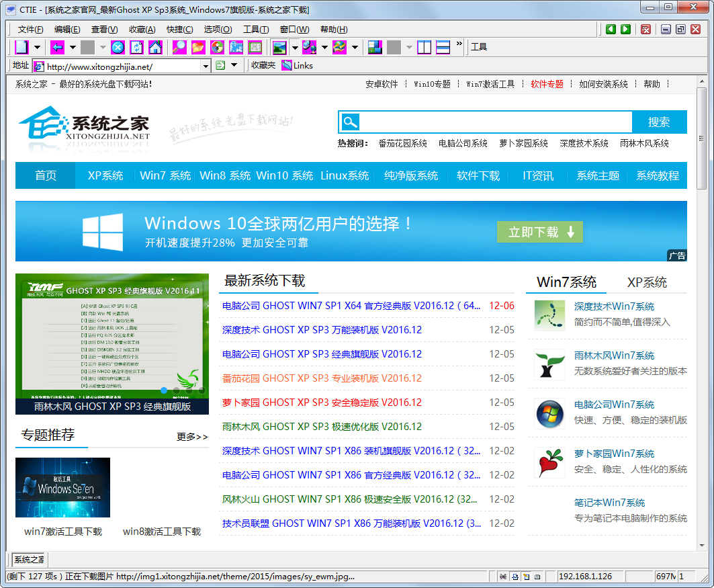The image size is (714, 588).
Task: Switch to the XP系统 tab in sidebar
Action: click(647, 282)
